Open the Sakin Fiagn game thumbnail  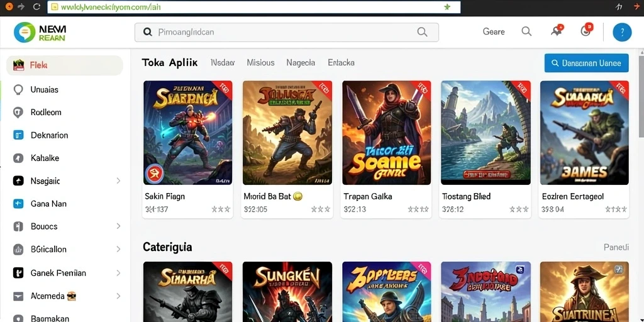(187, 133)
